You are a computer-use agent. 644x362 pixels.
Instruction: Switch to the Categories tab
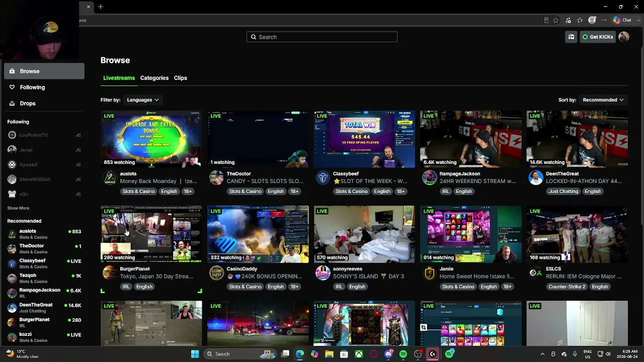coord(154,78)
